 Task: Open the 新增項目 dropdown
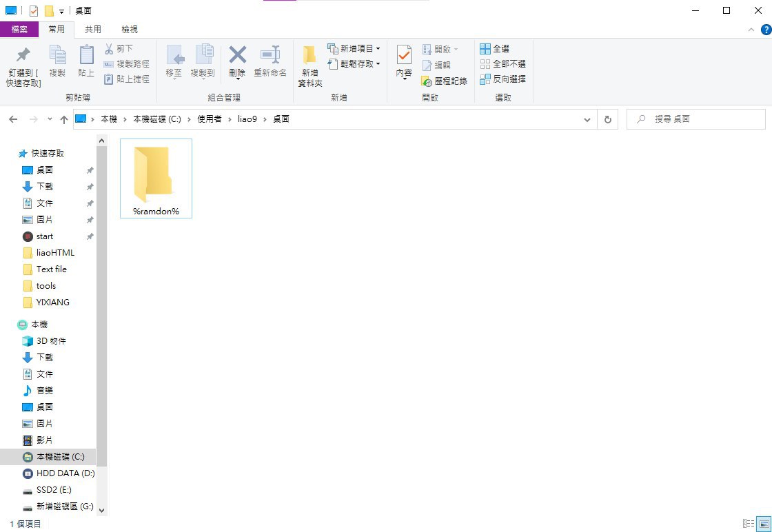point(354,48)
